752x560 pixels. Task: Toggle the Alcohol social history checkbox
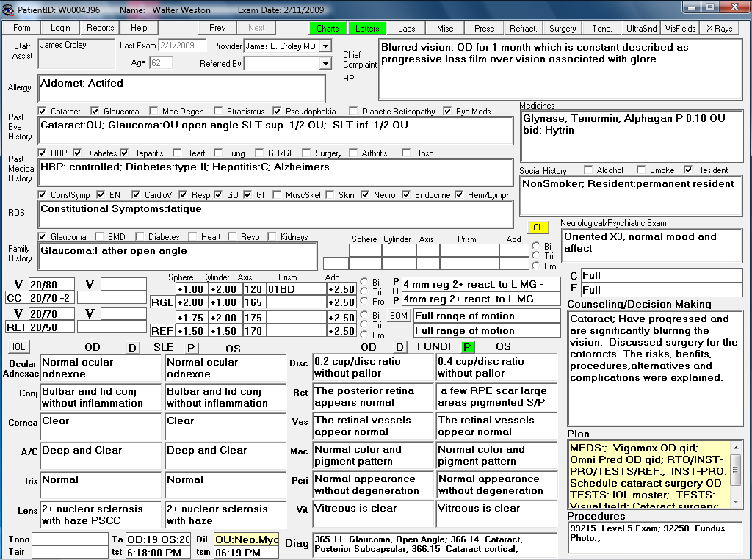coord(588,170)
